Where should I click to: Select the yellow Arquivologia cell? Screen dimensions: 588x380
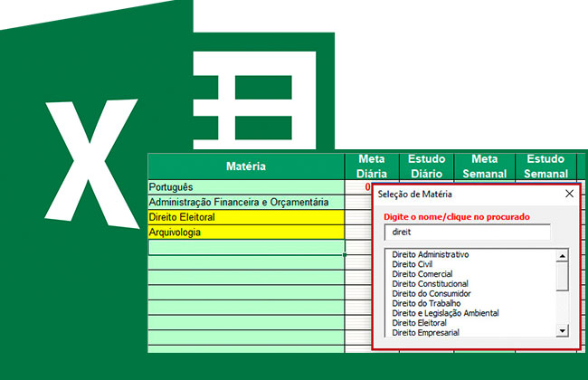click(x=246, y=233)
